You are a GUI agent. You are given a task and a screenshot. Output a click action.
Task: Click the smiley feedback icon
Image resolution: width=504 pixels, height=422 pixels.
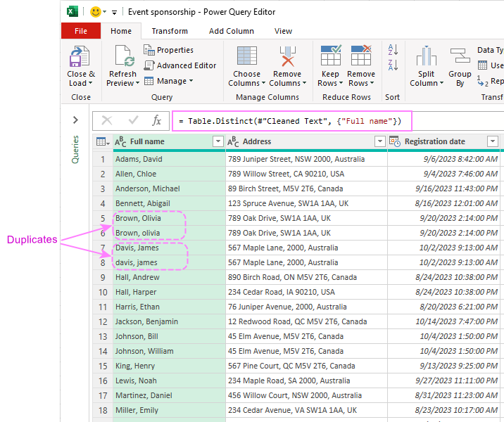[x=96, y=12]
